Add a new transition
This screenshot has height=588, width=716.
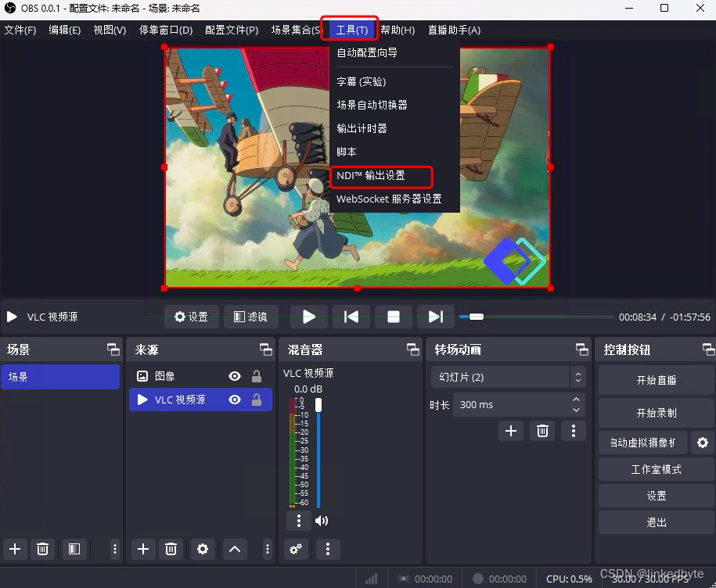511,431
